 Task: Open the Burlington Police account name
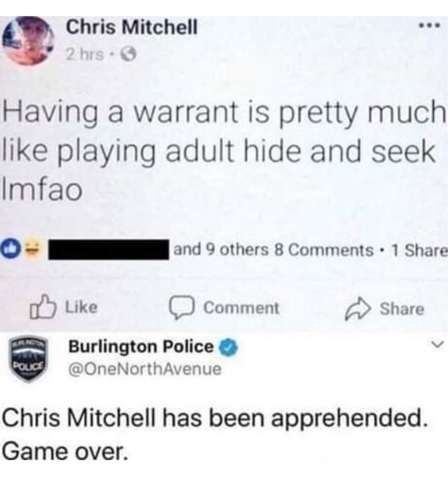pos(141,347)
